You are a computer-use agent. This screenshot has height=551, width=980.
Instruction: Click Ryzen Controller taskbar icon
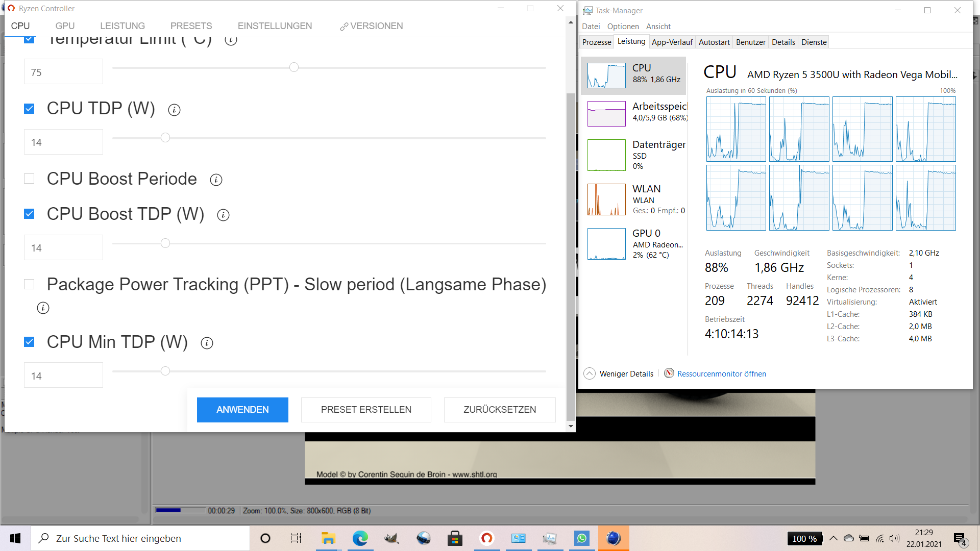pos(486,538)
